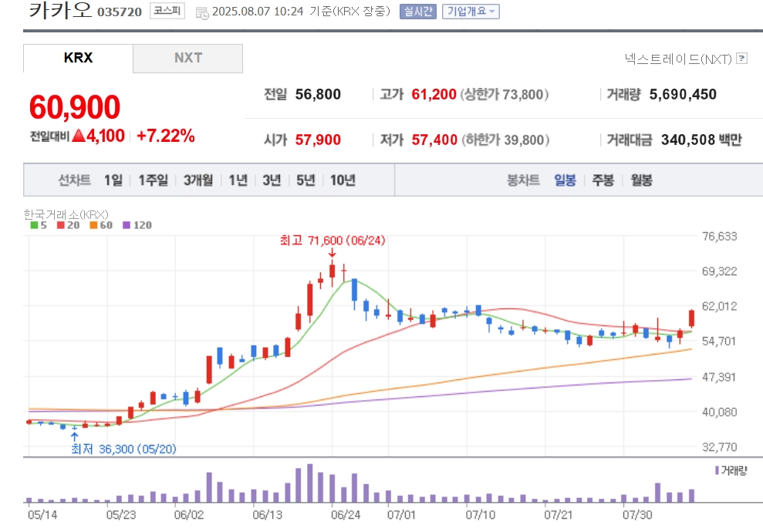Image resolution: width=763 pixels, height=532 pixels.
Task: Click the 거래대금 340,508 백만 value
Action: click(x=701, y=140)
